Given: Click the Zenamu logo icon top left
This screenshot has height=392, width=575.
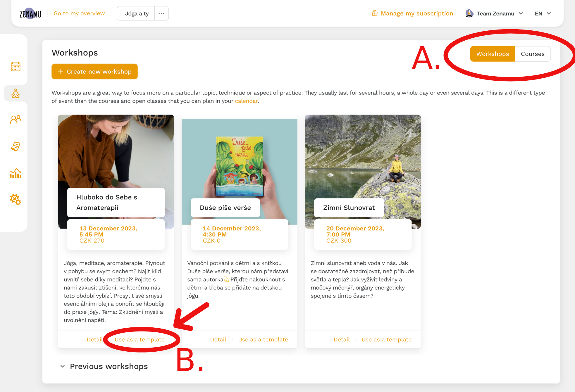Looking at the screenshot, I should coord(30,13).
